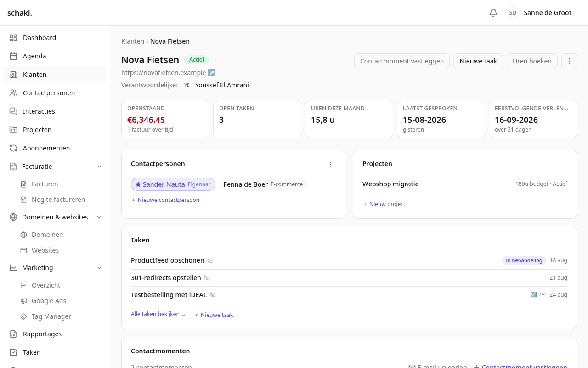Click the Klanten building icon
The image size is (588, 368).
click(13, 75)
